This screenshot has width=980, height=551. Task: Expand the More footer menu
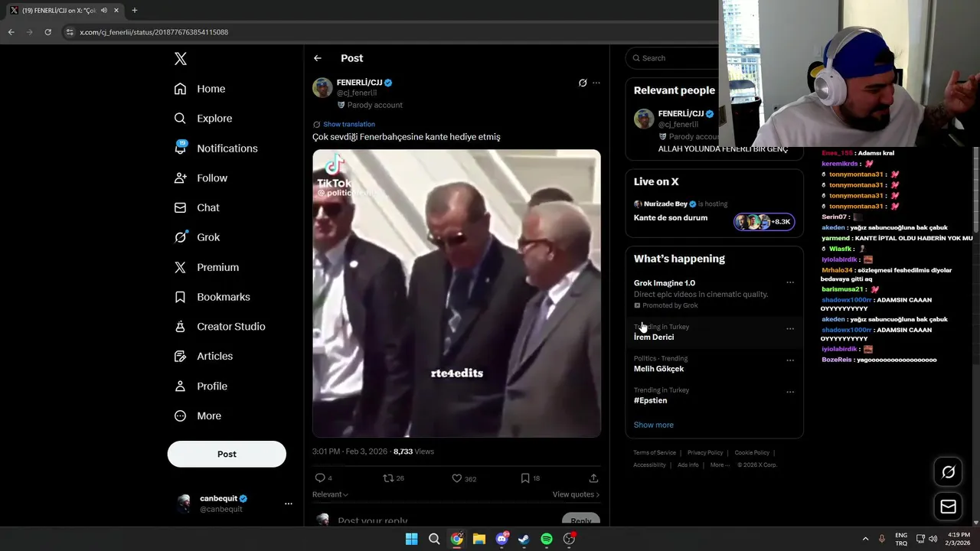click(x=718, y=465)
